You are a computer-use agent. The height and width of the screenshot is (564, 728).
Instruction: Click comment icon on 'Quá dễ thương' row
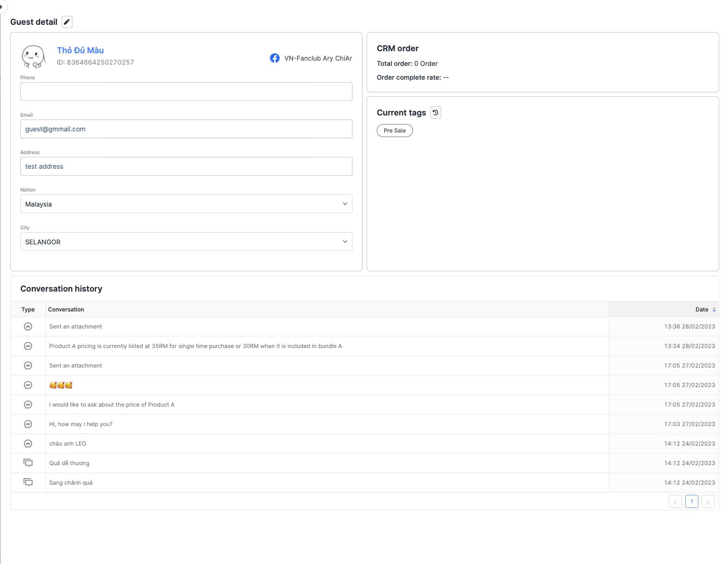point(28,463)
